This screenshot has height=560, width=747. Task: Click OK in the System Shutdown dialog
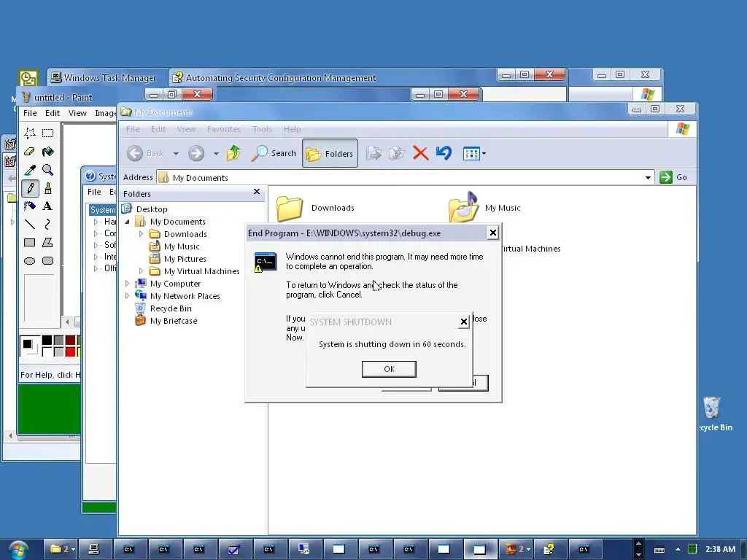[x=389, y=369]
